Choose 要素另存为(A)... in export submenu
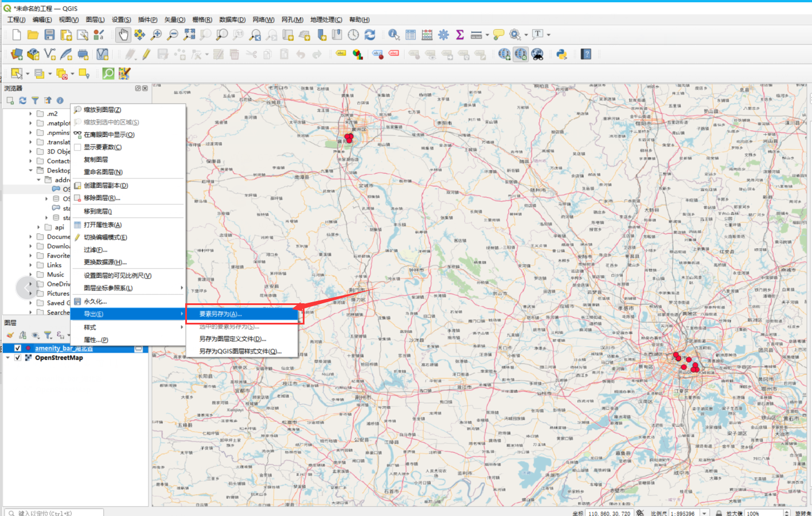 [x=242, y=314]
